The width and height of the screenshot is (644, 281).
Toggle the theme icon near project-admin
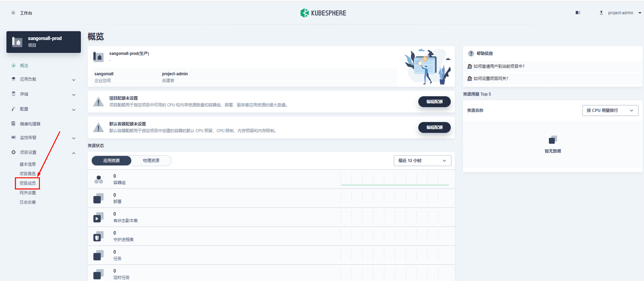click(x=578, y=13)
